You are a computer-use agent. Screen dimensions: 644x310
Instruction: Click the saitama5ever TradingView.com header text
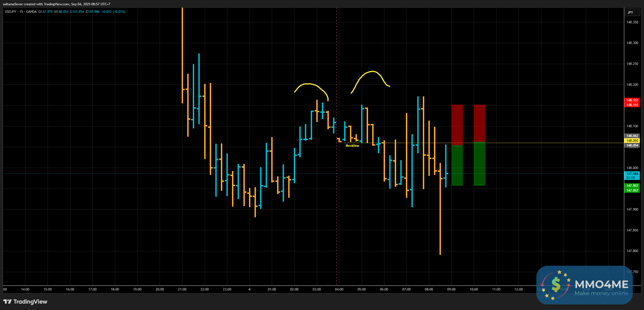(x=56, y=4)
